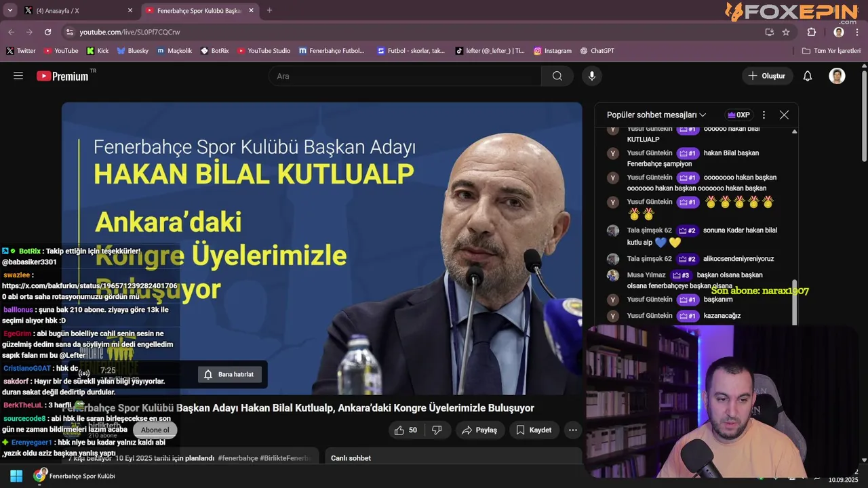Open the BotRix bookmark

(215, 51)
